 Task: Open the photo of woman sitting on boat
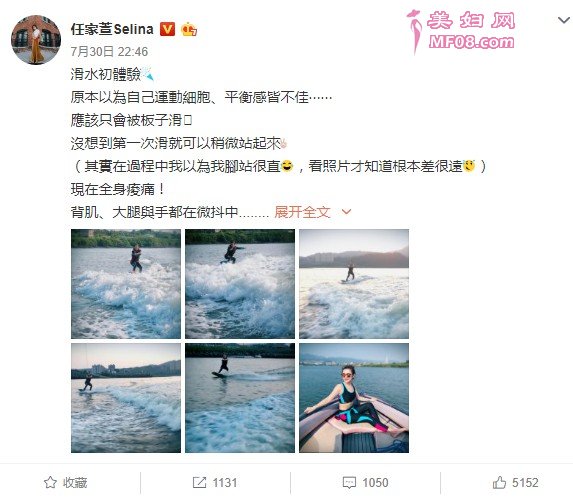354,398
